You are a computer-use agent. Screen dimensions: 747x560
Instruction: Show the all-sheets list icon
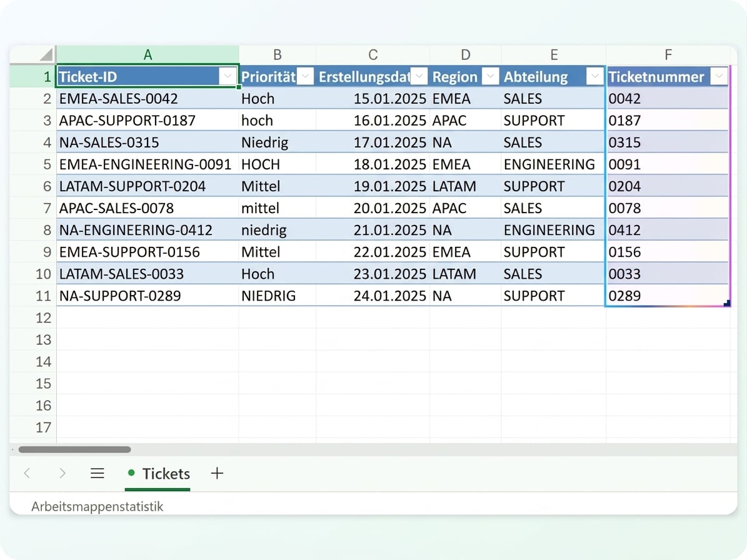click(x=97, y=473)
